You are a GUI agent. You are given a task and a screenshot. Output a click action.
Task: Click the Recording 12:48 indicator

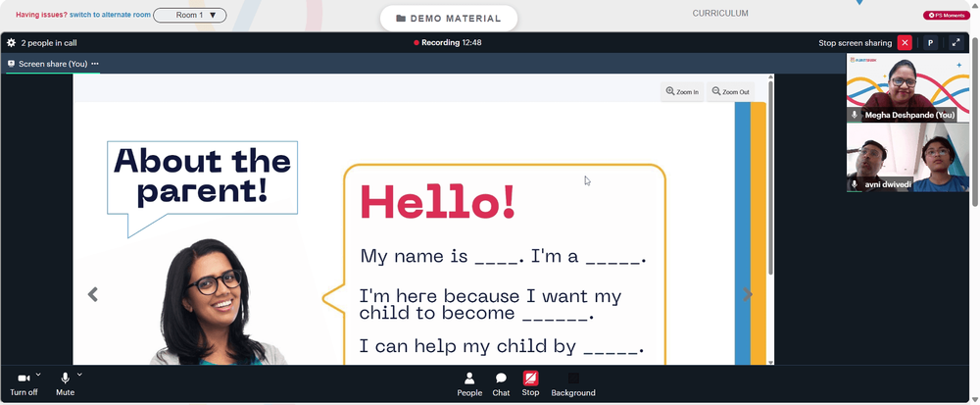click(448, 43)
